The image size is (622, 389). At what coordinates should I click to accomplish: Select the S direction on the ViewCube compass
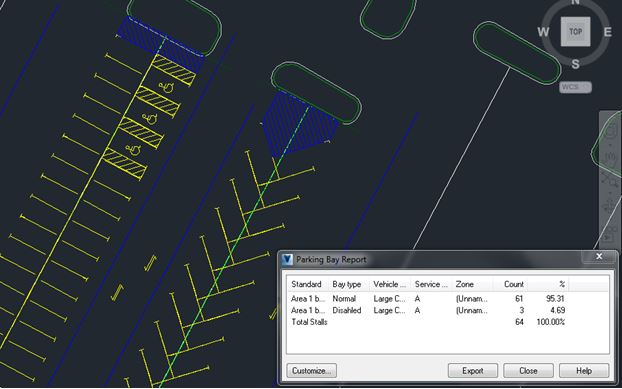pyautogui.click(x=575, y=64)
